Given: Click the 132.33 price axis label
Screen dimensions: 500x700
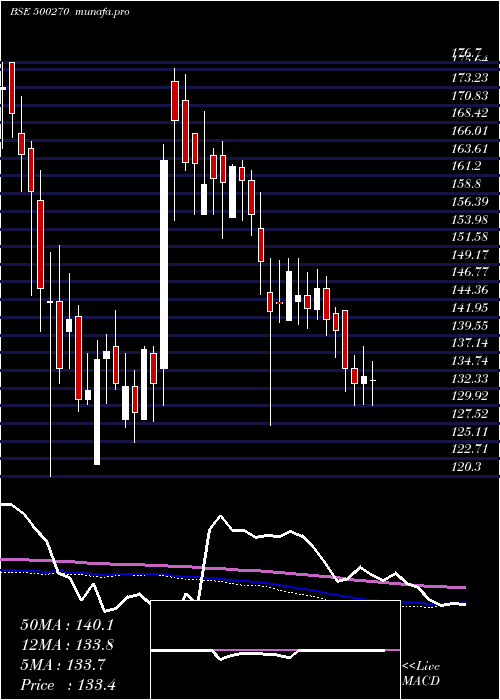Looking at the screenshot, I should point(470,379).
